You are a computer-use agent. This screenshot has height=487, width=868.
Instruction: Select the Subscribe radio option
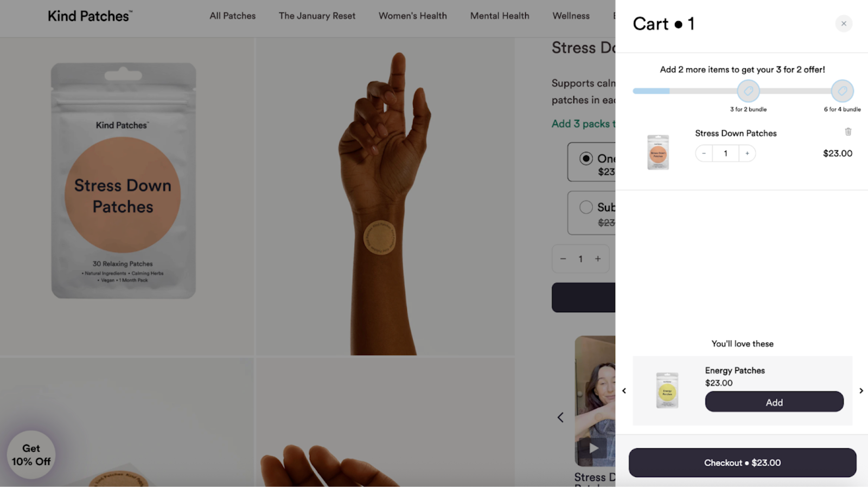[x=586, y=207]
